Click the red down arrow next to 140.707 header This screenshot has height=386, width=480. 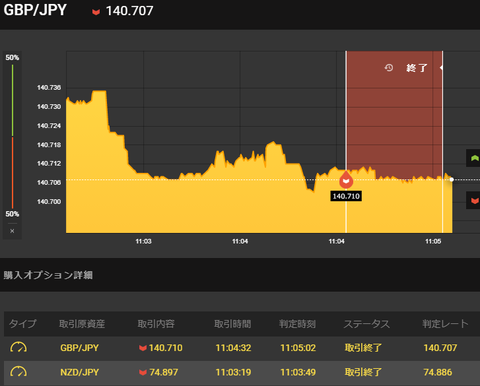pos(96,12)
